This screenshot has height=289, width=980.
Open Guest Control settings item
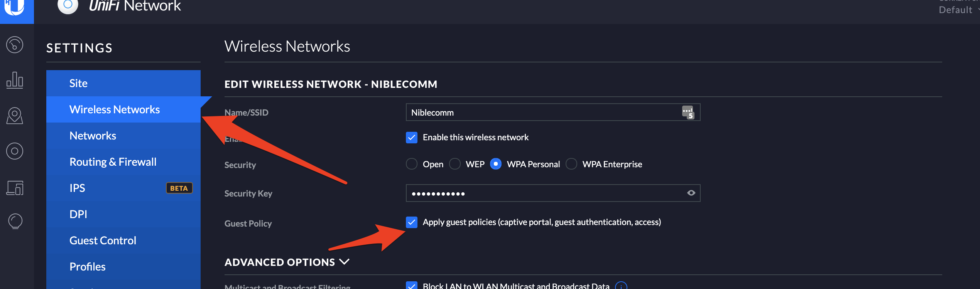(x=123, y=240)
